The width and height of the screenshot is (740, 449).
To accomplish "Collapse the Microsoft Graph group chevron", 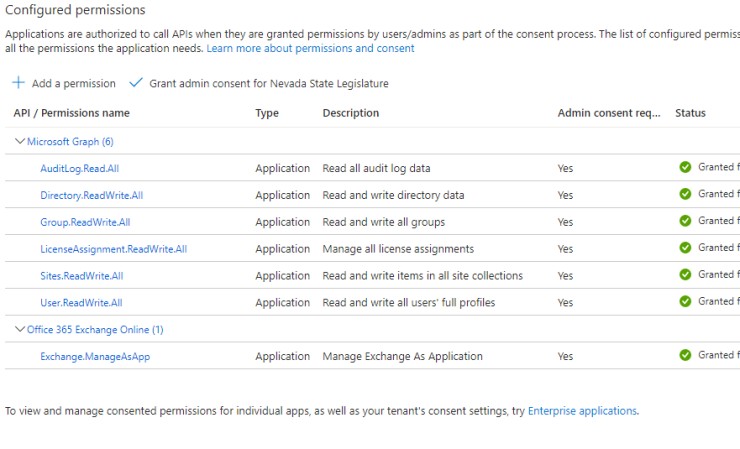I will tap(20, 141).
